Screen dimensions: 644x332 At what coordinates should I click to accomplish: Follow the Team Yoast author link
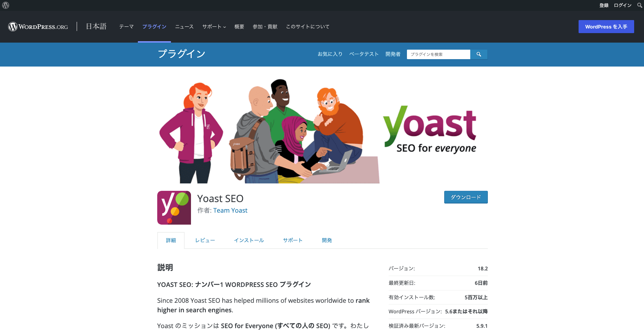230,211
